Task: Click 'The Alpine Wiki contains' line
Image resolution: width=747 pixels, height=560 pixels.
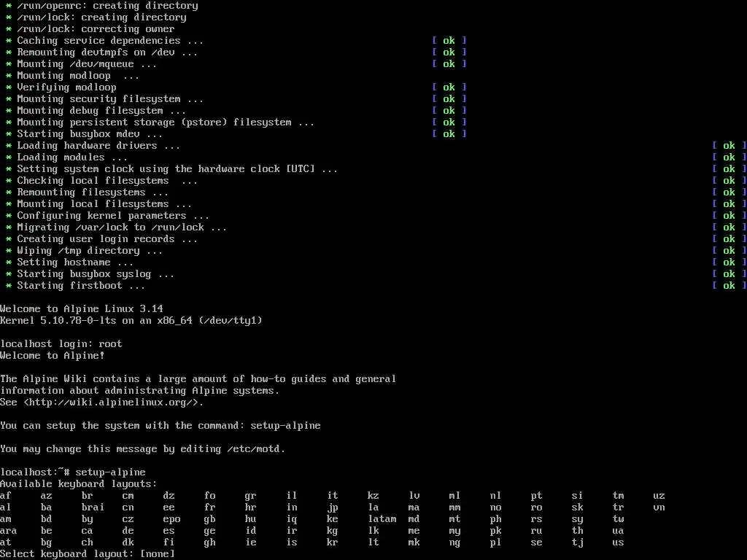Action: (x=198, y=379)
